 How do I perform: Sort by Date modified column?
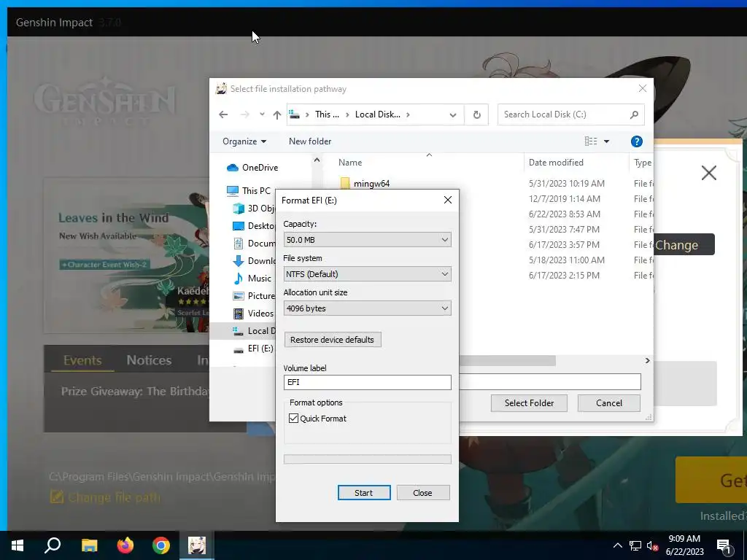point(556,163)
